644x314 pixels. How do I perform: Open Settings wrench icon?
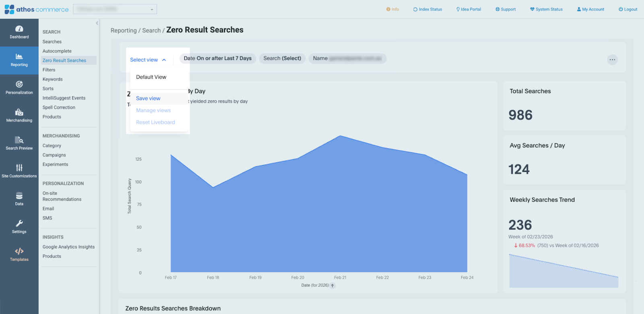click(x=19, y=226)
